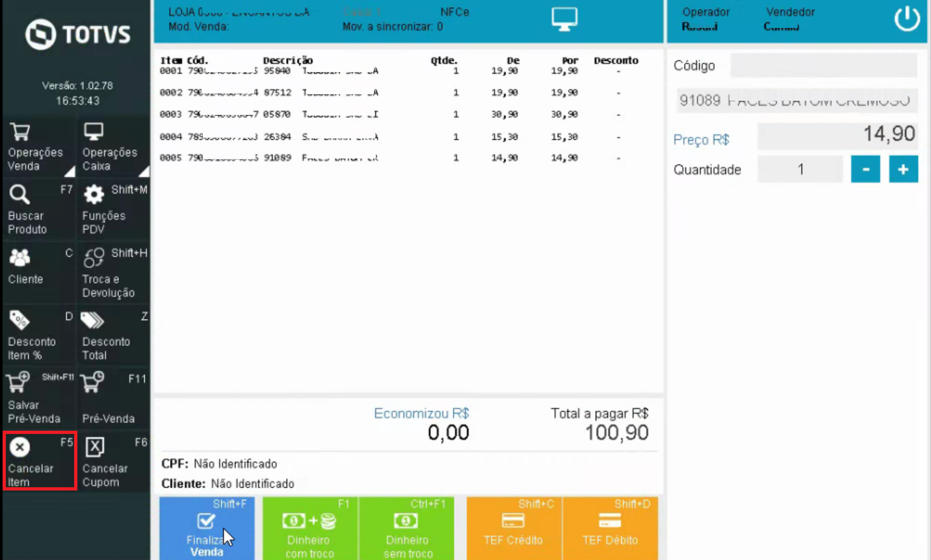Screen dimensions: 931x560
Task: Click the Cancelar Cupom icon
Action: (95, 447)
